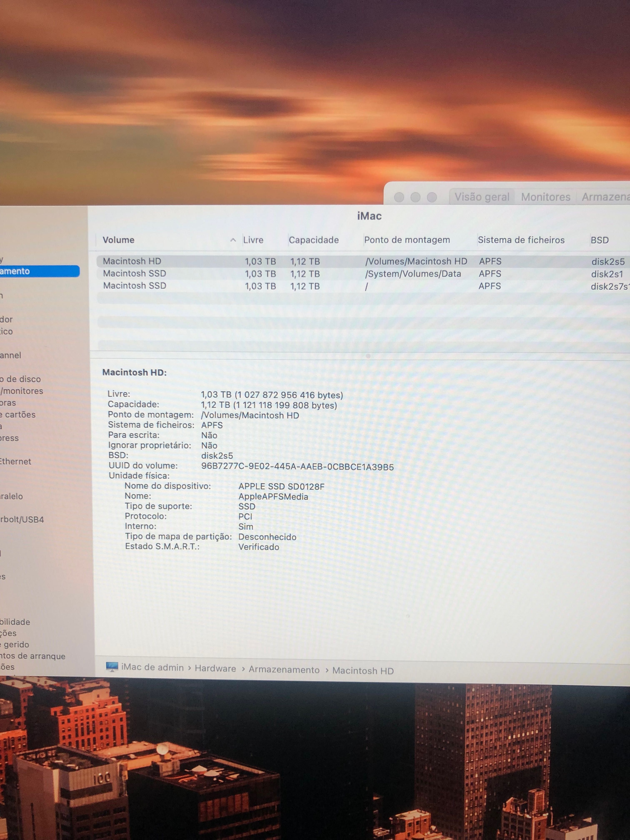The width and height of the screenshot is (630, 840).
Task: Click the Macintosh HD: details heading
Action: coord(134,372)
